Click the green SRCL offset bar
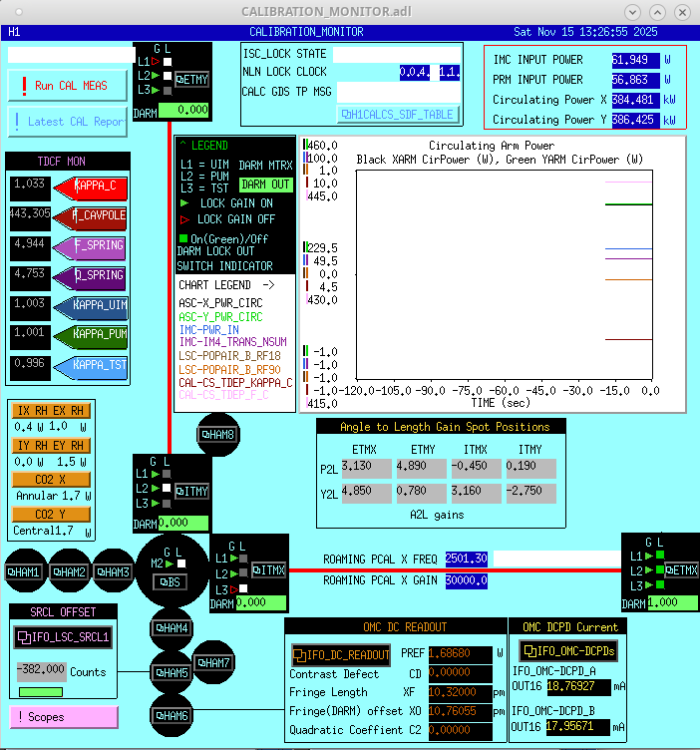The width and height of the screenshot is (700, 750). [40, 692]
